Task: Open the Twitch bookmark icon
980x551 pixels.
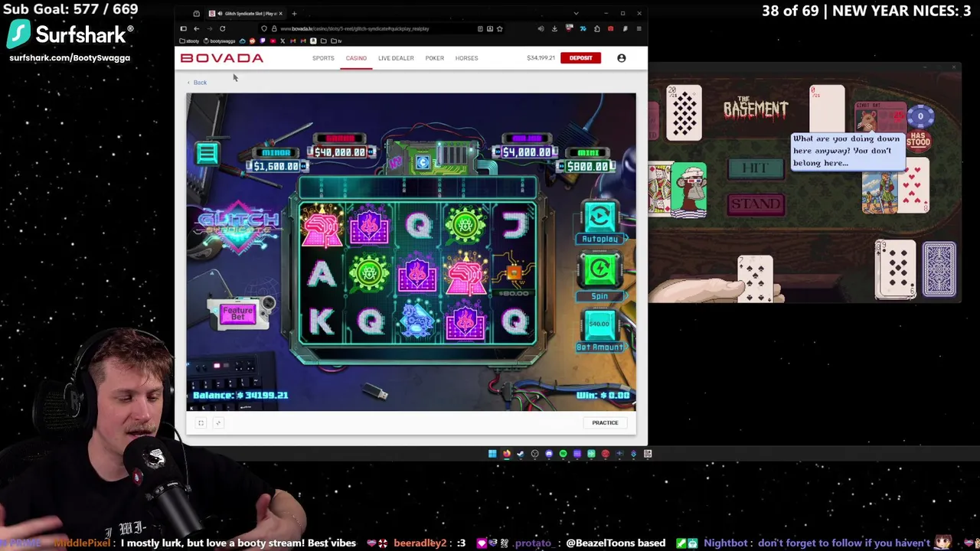Action: (262, 41)
